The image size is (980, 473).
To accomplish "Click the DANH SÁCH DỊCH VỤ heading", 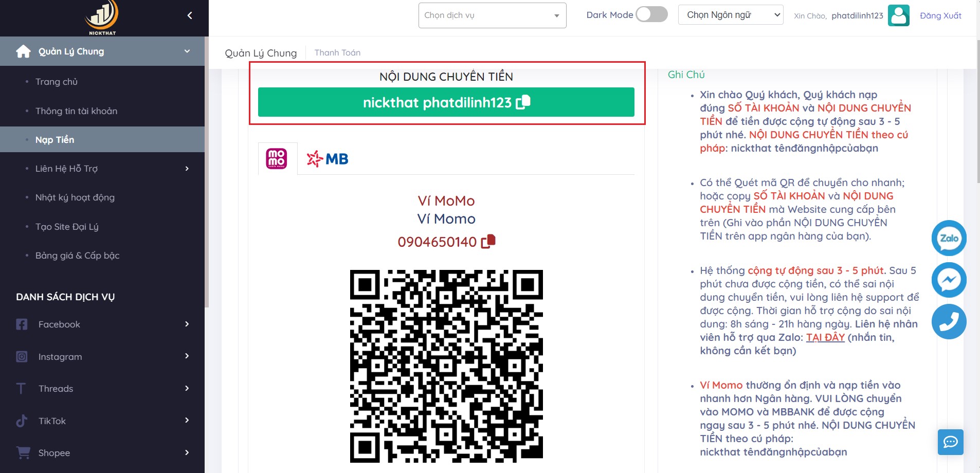I will [x=65, y=297].
